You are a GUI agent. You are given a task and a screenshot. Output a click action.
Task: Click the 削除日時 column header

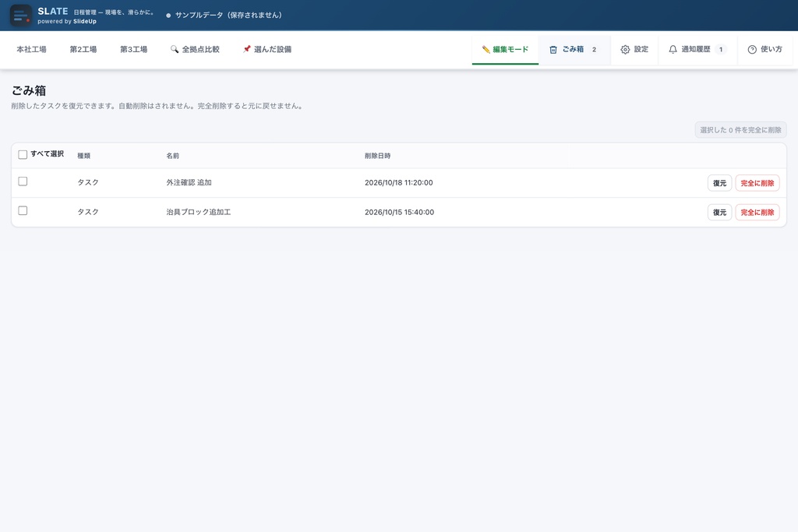[x=378, y=156]
